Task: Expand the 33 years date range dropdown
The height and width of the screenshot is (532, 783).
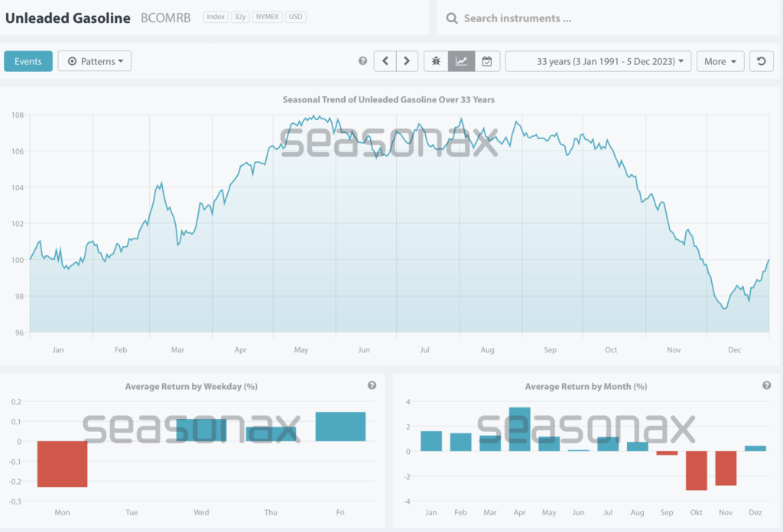Action: click(x=598, y=61)
